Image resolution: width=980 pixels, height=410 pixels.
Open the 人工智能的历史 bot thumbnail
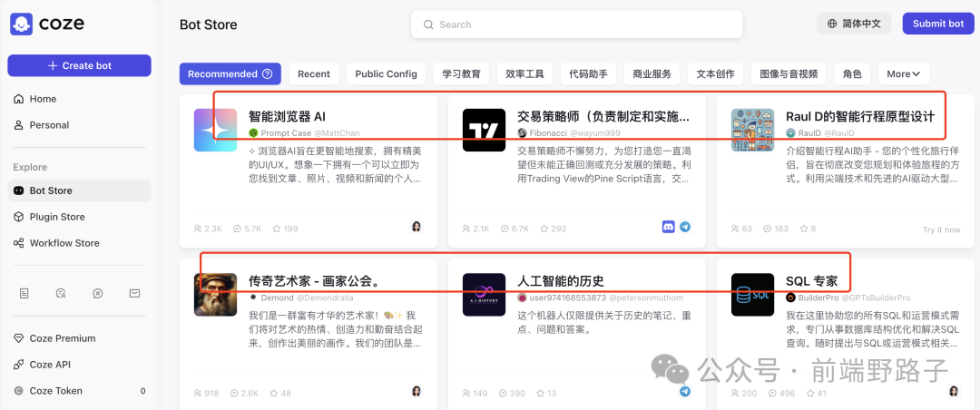tap(484, 295)
